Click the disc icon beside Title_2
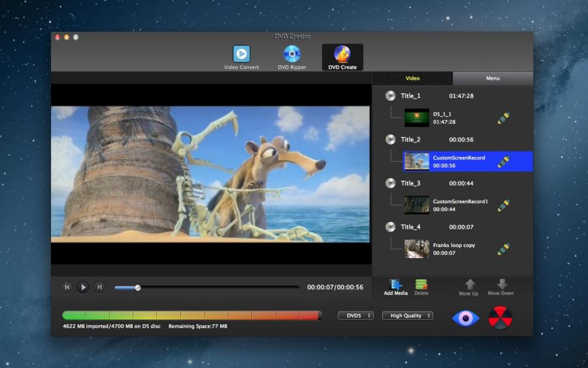This screenshot has width=588, height=368. pos(391,139)
